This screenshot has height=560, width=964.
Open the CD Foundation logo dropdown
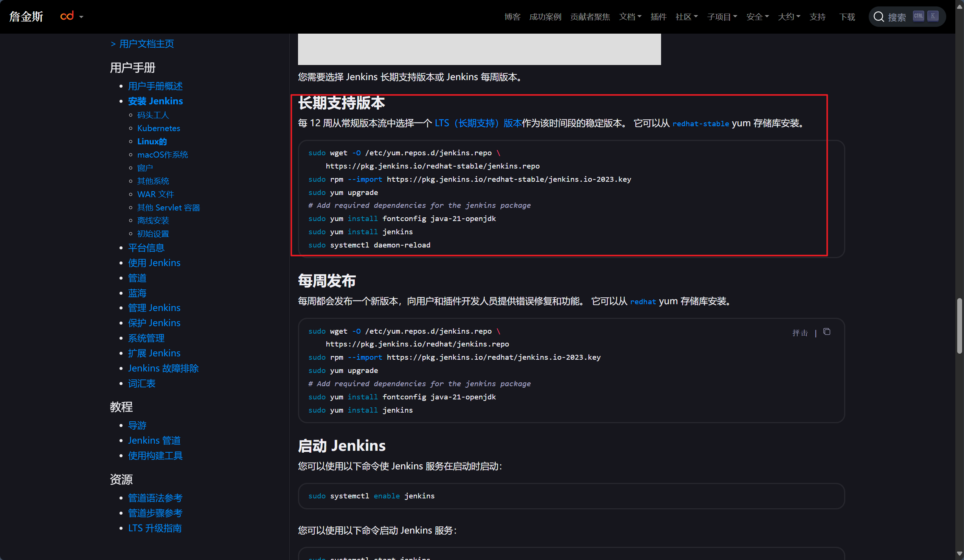coord(71,16)
